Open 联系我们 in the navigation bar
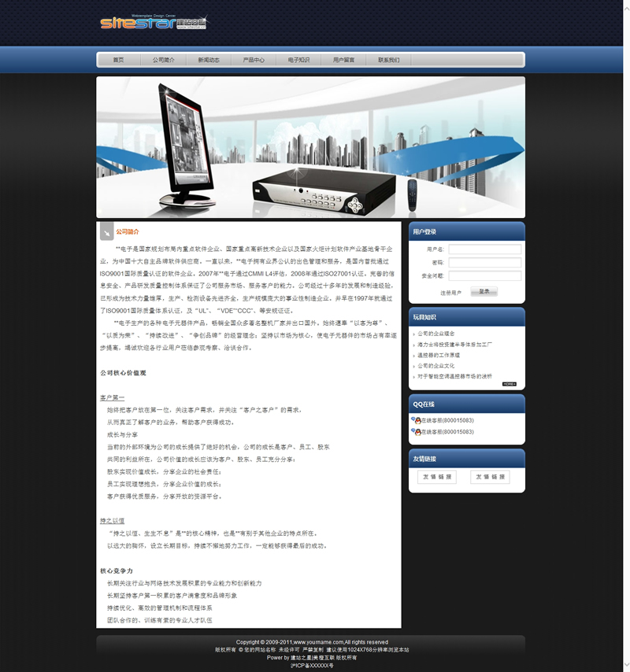The height and width of the screenshot is (672, 630). click(x=388, y=60)
